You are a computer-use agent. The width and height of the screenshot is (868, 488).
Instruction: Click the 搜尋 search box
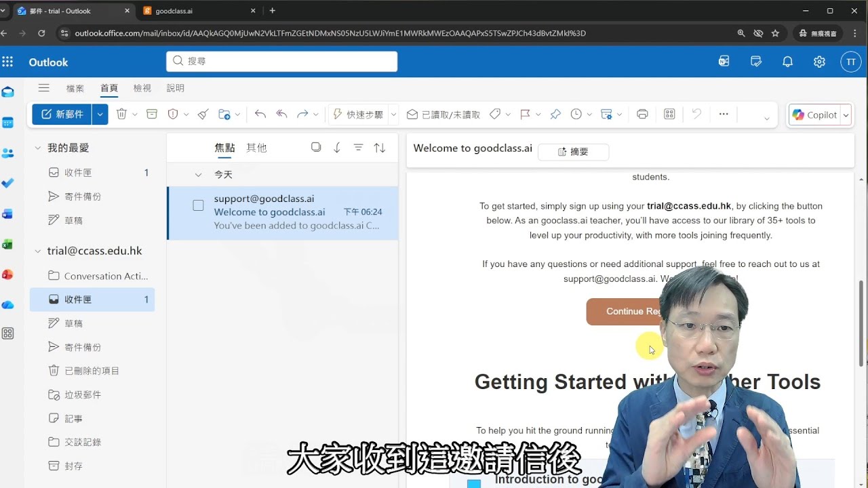281,61
